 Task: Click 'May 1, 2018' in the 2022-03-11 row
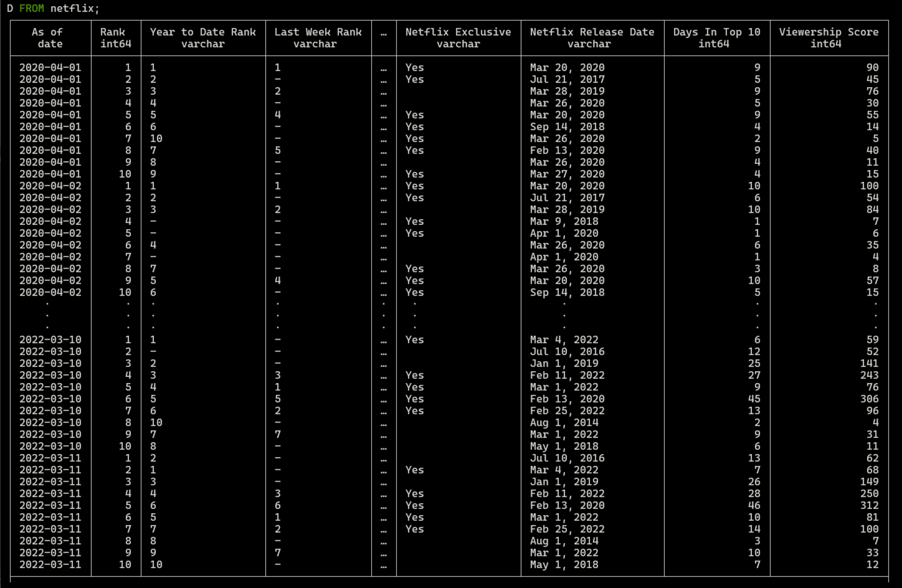pos(564,565)
